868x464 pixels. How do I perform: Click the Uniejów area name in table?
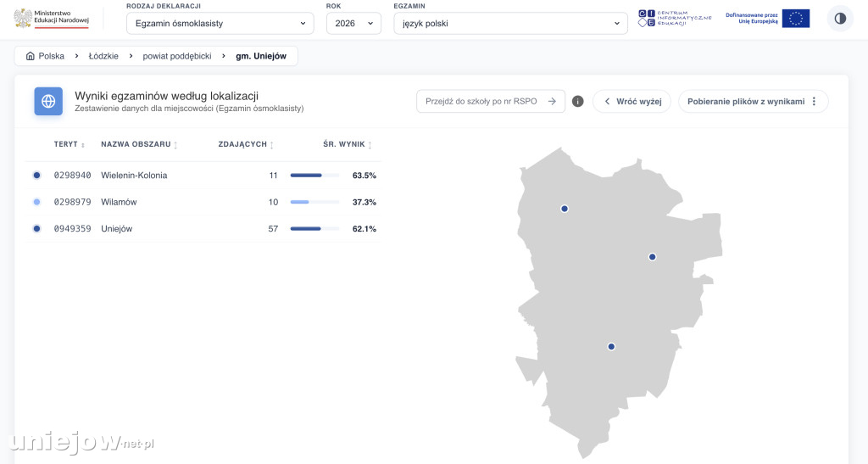116,229
